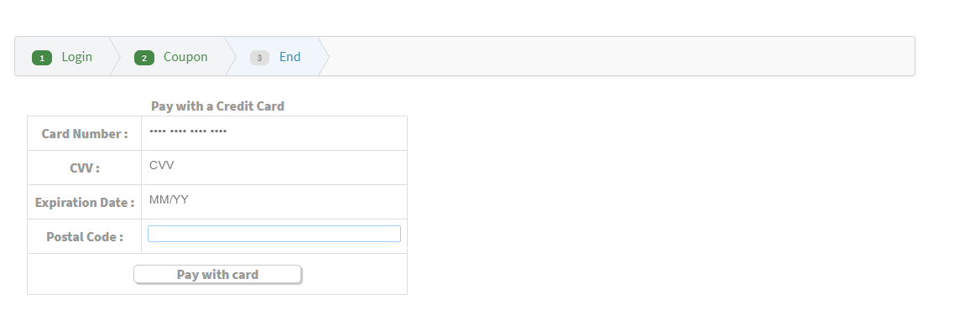Click the green step 2 badge
980x315 pixels.
[143, 58]
